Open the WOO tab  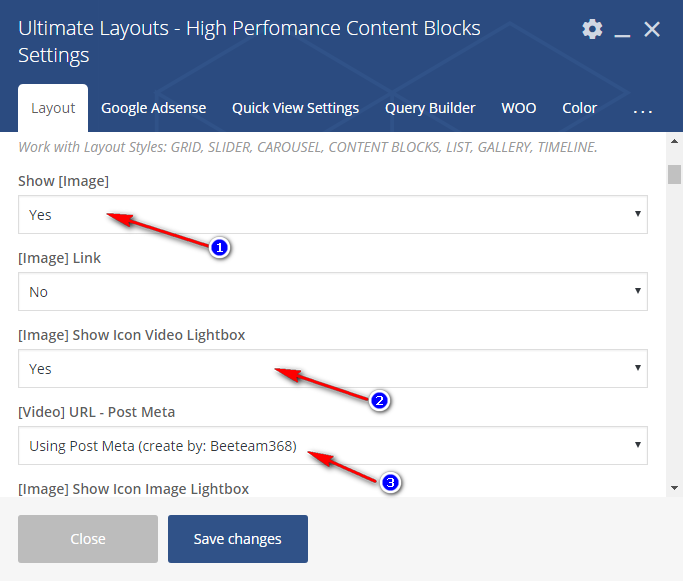(x=518, y=108)
